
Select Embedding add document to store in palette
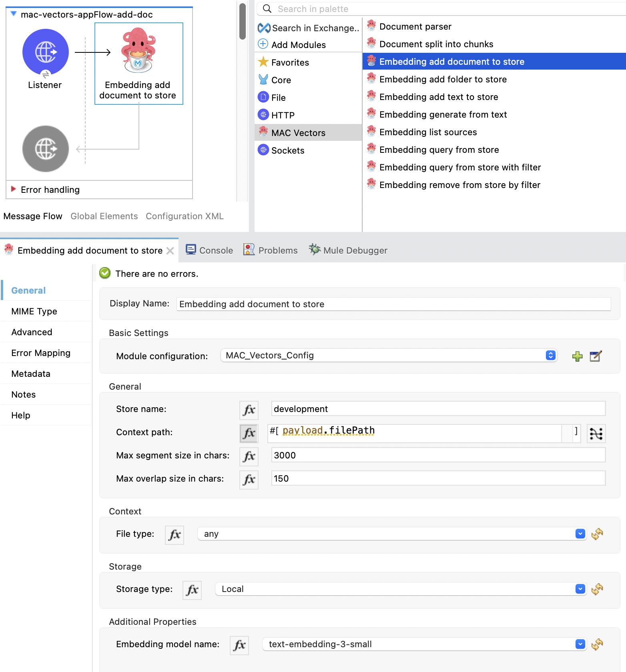point(494,62)
